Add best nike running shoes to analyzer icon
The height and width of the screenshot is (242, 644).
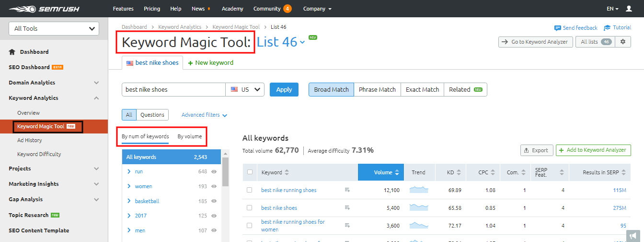coord(347,190)
